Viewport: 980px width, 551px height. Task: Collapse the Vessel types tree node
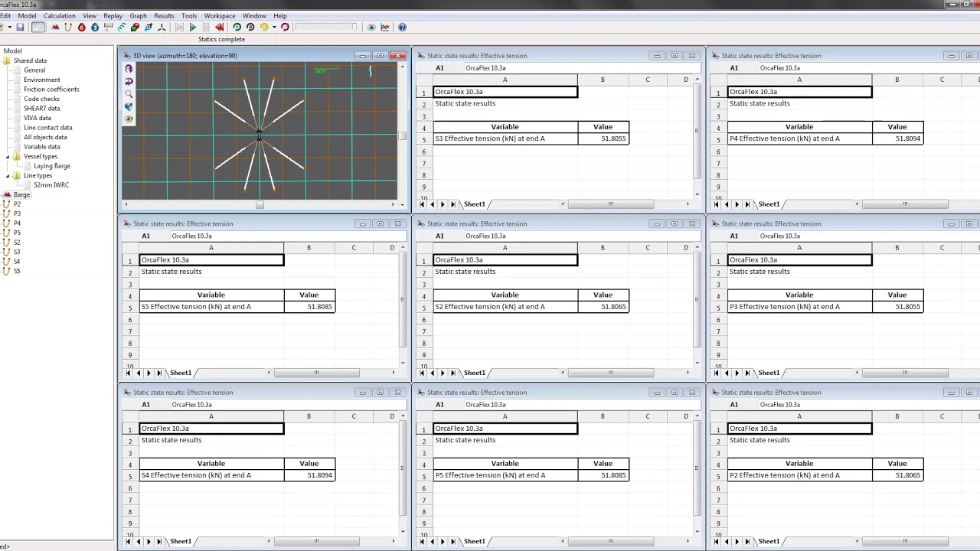[8, 156]
